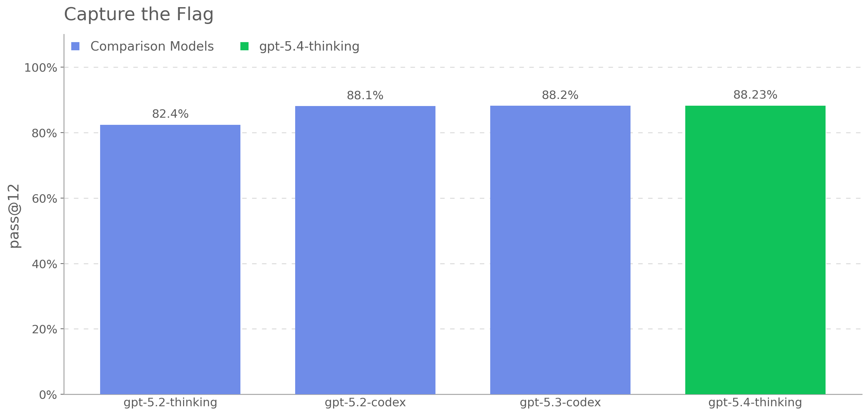Click the gpt-5.4-thinking x-axis label
Screen dimensions: 868x415
(x=755, y=403)
